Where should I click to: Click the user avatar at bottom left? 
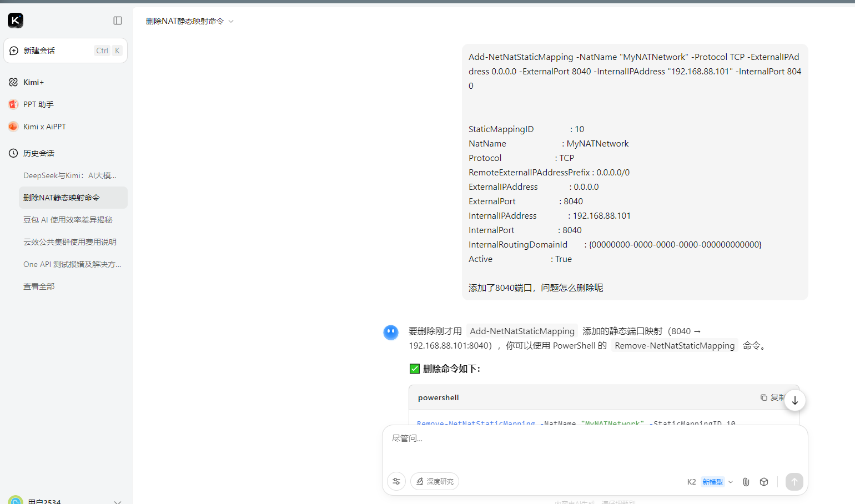pyautogui.click(x=16, y=500)
